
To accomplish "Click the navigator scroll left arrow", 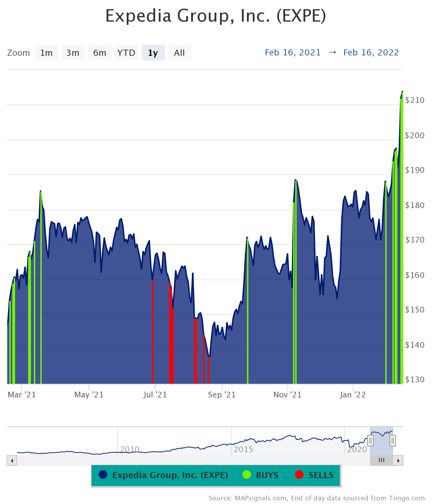I will coord(12,460).
